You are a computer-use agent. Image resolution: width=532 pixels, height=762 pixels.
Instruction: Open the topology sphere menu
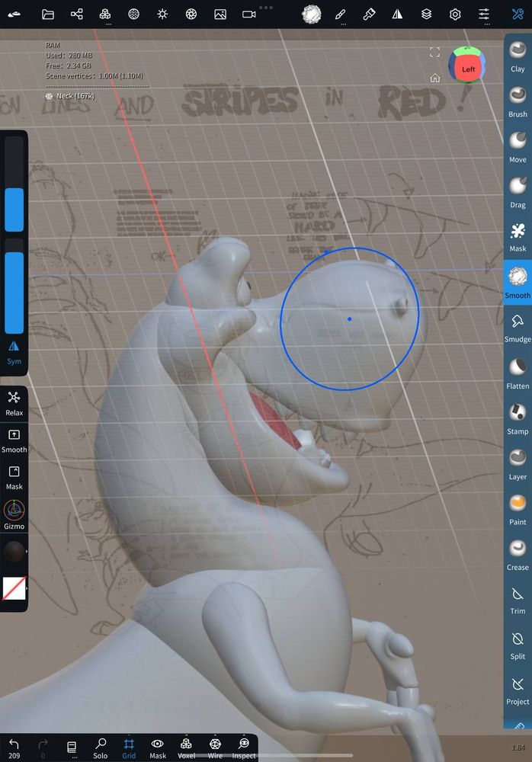coord(133,14)
